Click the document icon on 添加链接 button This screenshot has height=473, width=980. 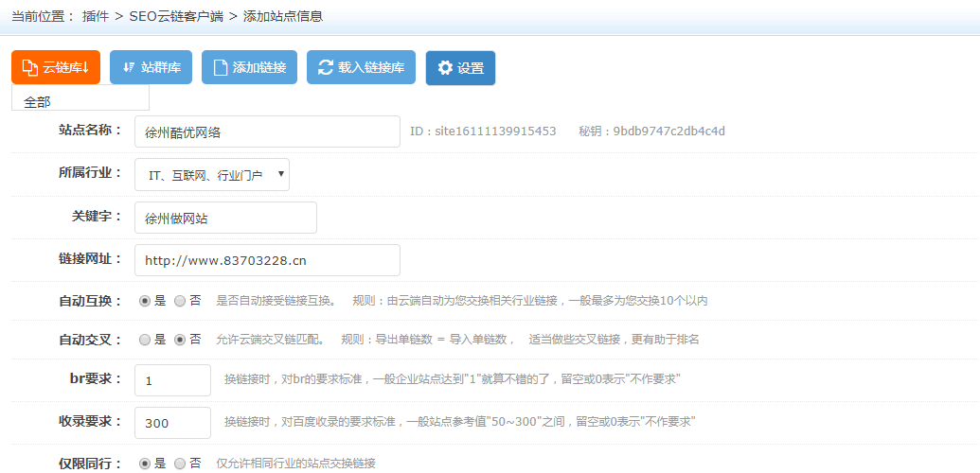click(220, 67)
